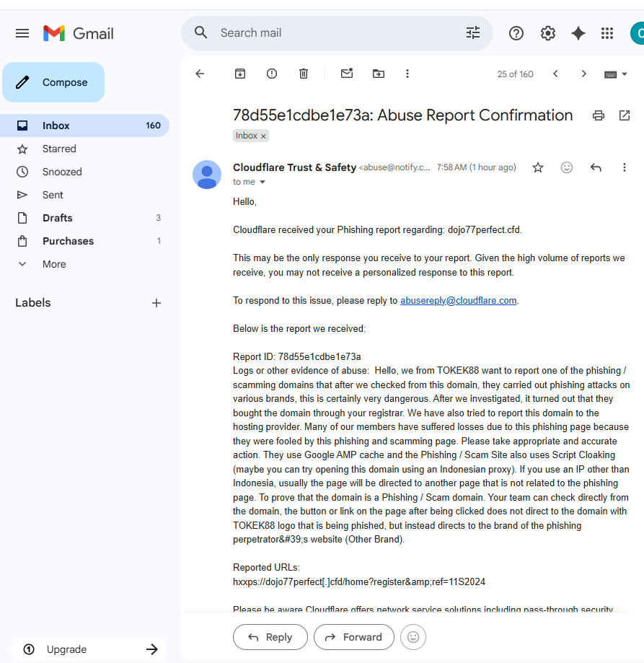
Task: Open input tools keyboard dropdown
Action: [x=615, y=74]
